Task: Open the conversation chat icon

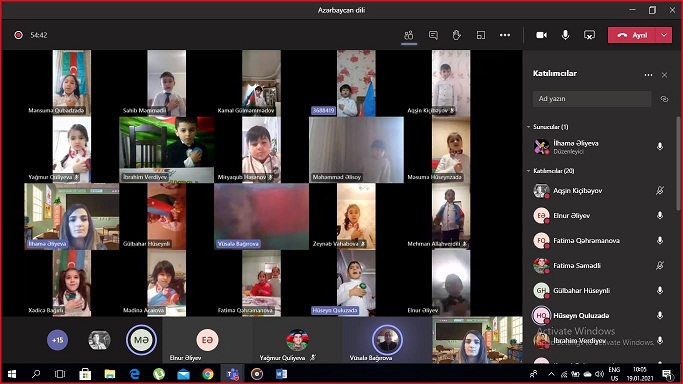Action: 433,35
